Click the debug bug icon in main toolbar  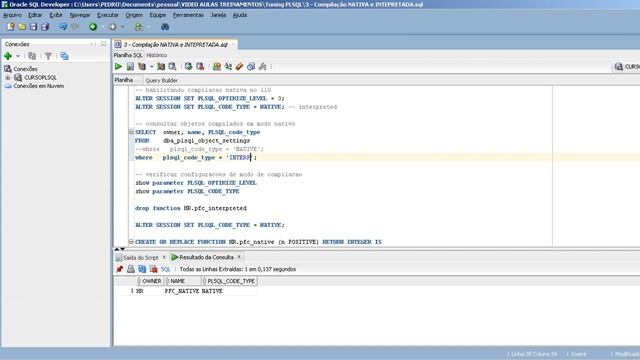pos(139,27)
